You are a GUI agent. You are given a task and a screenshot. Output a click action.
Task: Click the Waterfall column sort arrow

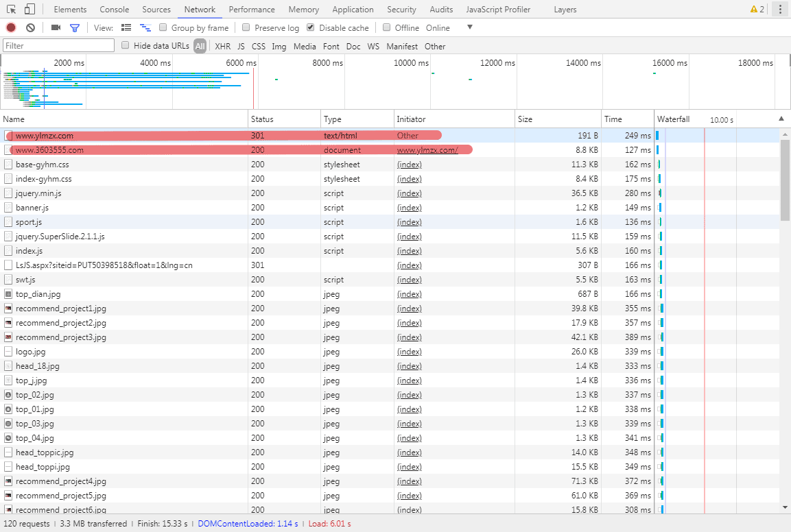pyautogui.click(x=781, y=119)
